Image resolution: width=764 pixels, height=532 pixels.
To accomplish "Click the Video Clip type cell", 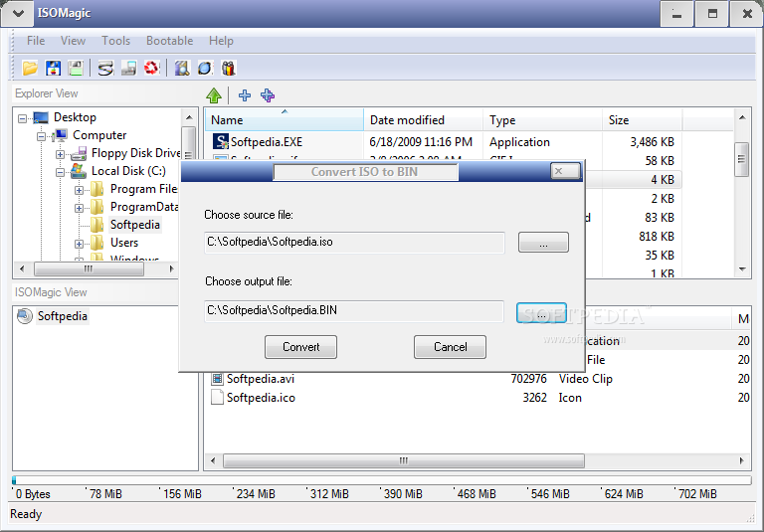I will (x=586, y=379).
